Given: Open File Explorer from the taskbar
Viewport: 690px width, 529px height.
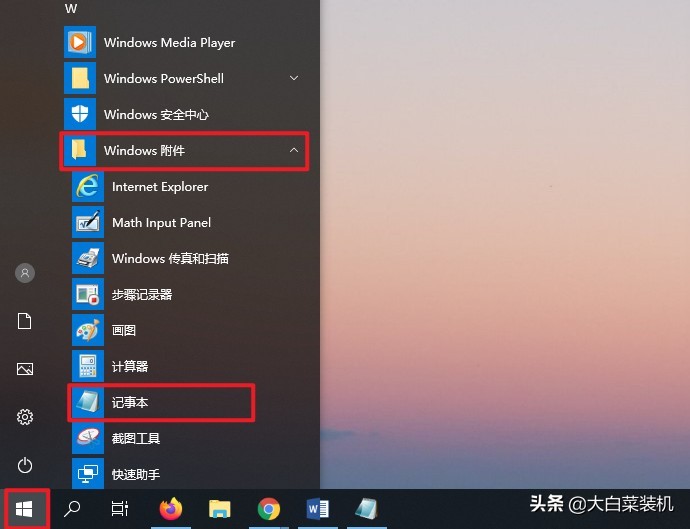Looking at the screenshot, I should click(220, 509).
